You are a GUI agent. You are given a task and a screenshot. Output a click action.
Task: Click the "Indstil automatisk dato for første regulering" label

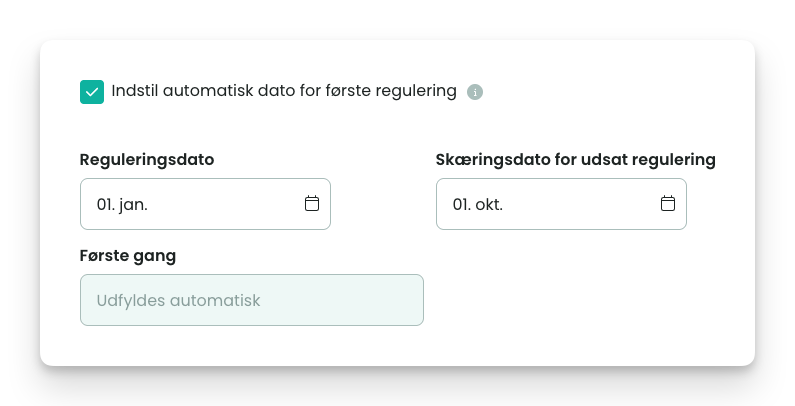(284, 91)
